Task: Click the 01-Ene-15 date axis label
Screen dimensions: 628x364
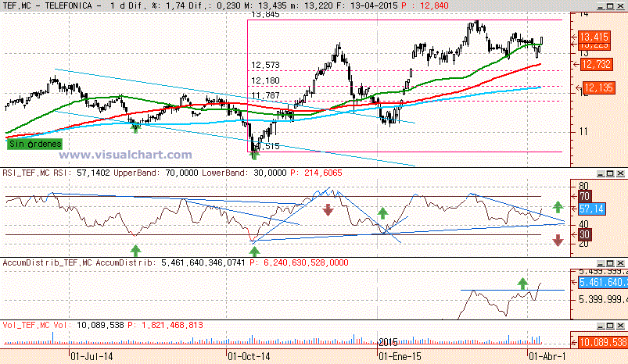Action: tap(400, 356)
